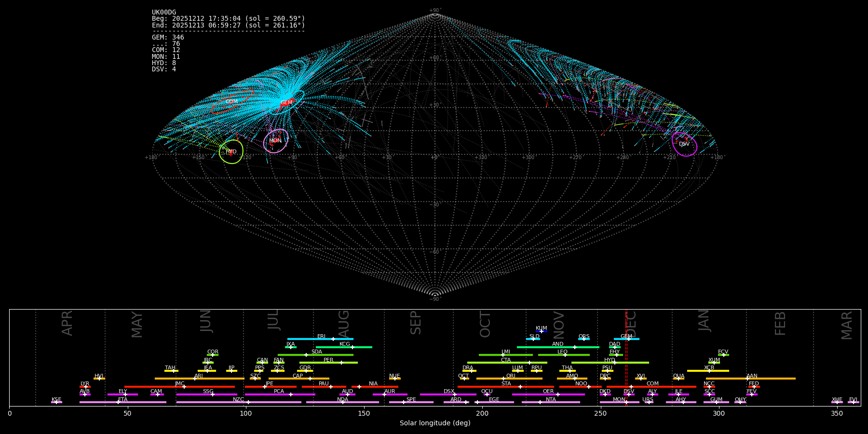Select the Beg: 20251212 17:35:04 line
The width and height of the screenshot is (868, 434).
229,19
